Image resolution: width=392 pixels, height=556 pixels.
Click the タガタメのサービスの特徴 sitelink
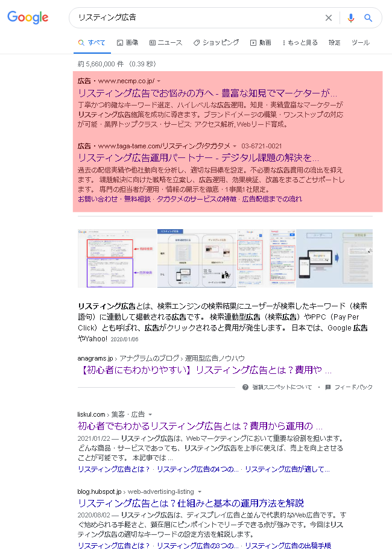point(197,199)
